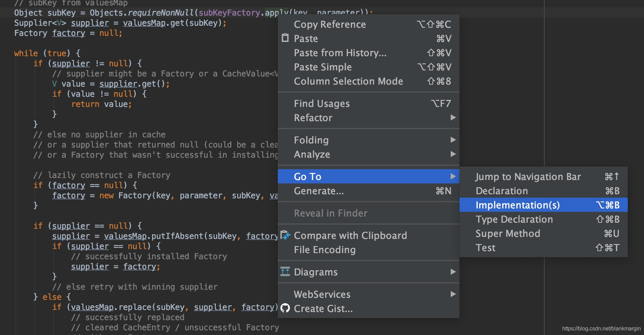This screenshot has width=644, height=335.
Task: Click 'while (true) {' code line
Action: click(x=47, y=53)
